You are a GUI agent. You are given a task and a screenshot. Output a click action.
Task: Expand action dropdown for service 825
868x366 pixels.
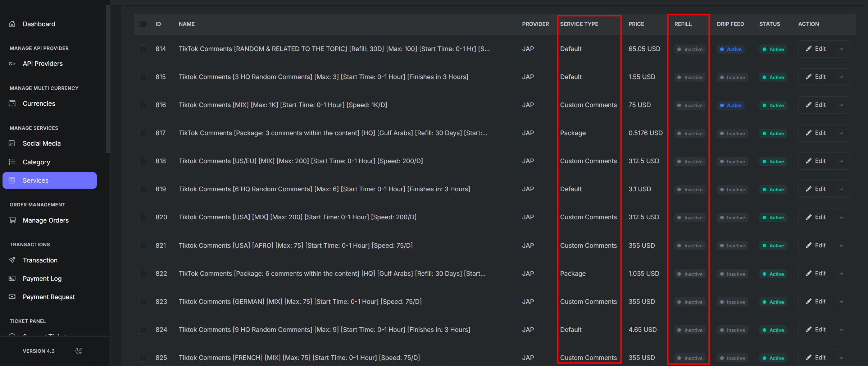pos(841,358)
